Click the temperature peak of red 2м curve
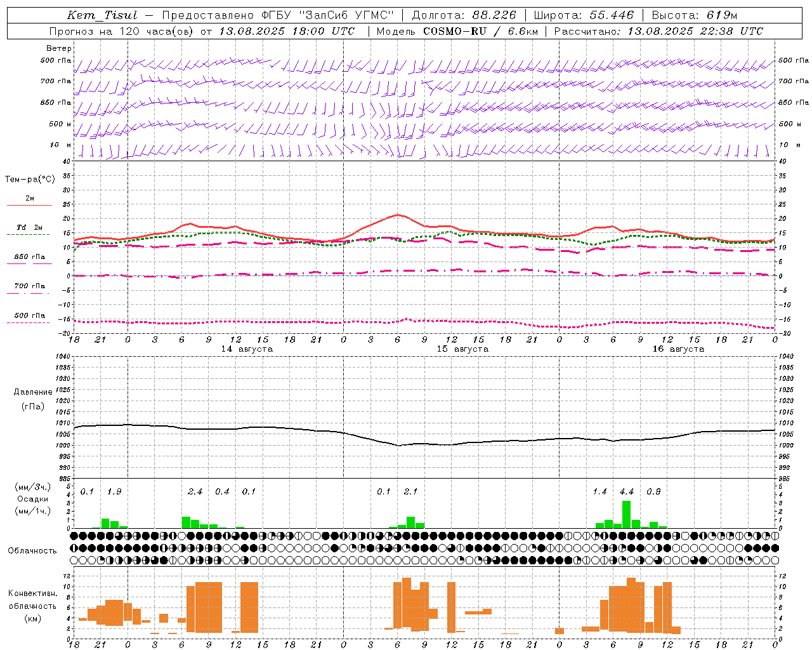Screen dimensions: 812x650 coord(397,215)
